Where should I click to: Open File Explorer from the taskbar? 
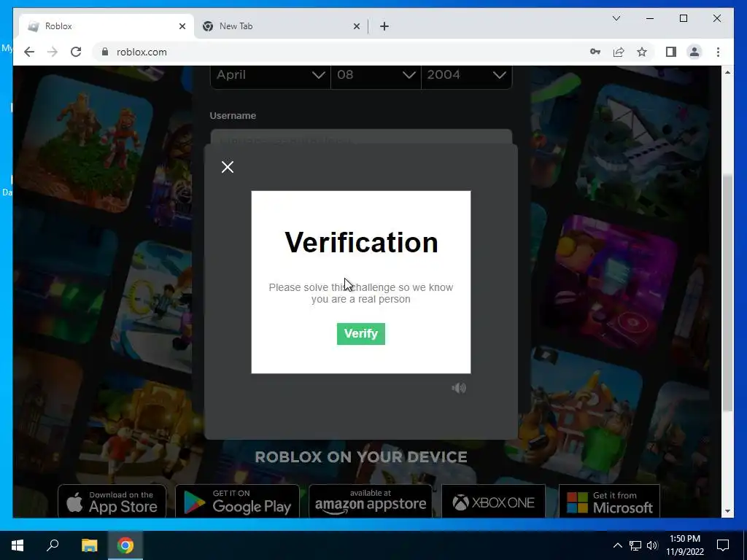pyautogui.click(x=89, y=545)
